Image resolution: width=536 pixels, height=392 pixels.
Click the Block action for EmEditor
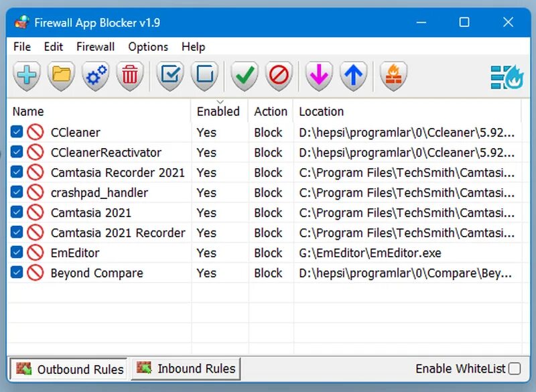269,253
